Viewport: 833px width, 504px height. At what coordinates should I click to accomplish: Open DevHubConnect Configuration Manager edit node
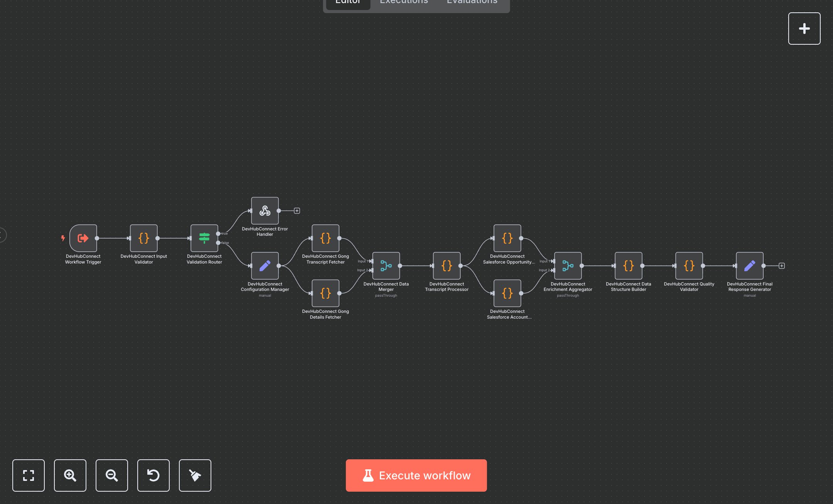(x=265, y=266)
